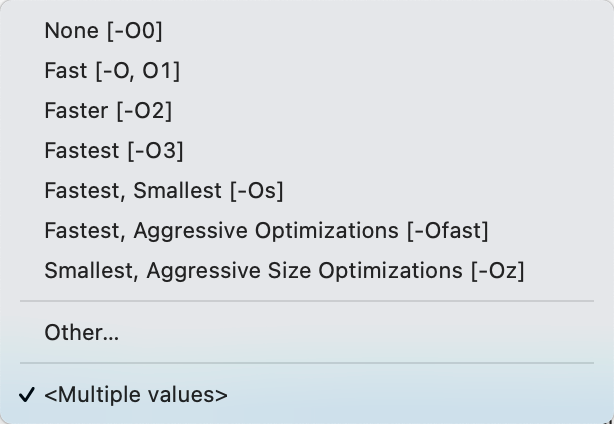This screenshot has height=424, width=614.
Task: Choose the menu item labeled None
Action: (x=103, y=31)
